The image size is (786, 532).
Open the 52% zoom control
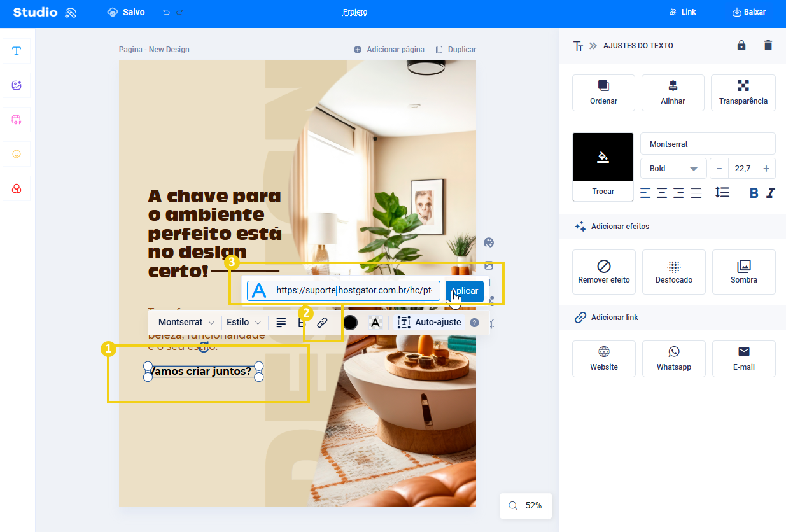(526, 506)
